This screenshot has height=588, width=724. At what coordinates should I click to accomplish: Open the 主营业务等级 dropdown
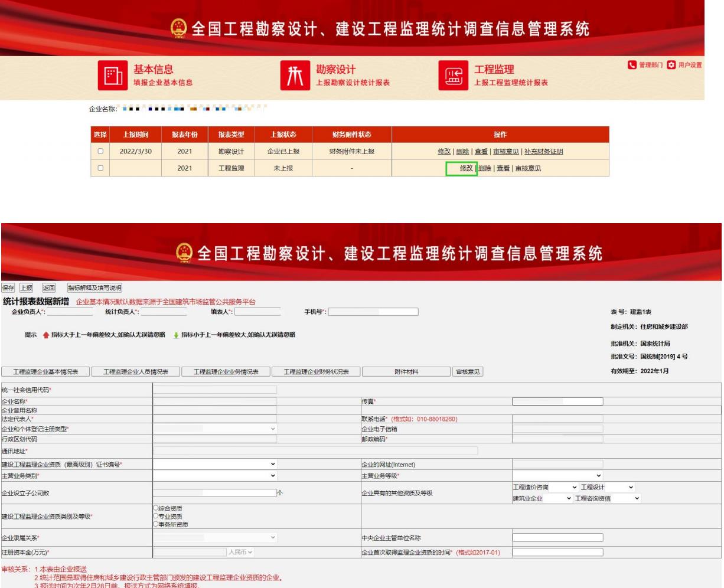click(557, 476)
